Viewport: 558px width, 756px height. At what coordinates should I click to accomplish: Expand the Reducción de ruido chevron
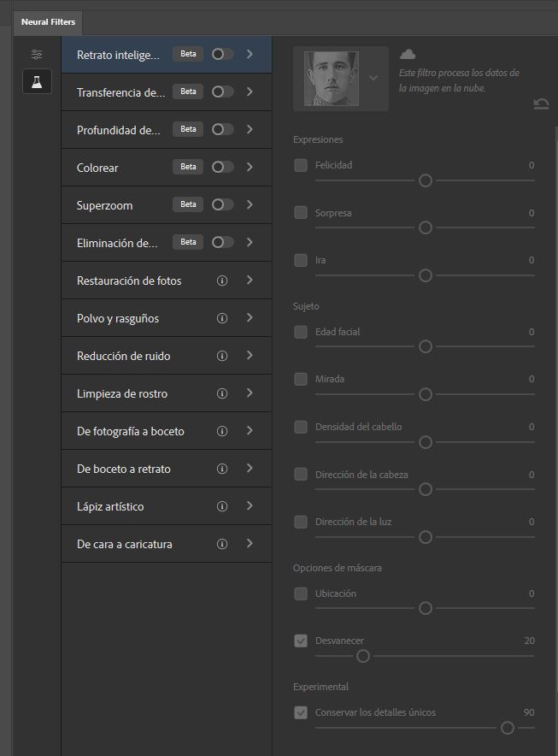[250, 356]
